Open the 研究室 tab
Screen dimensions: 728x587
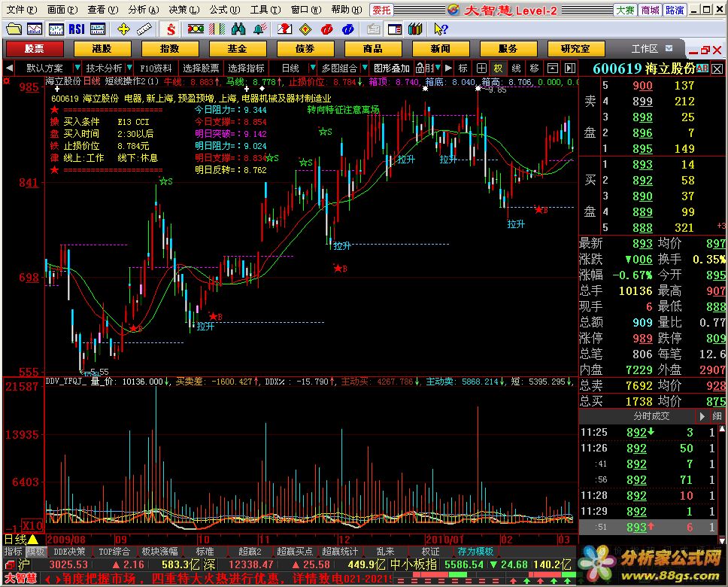click(x=575, y=49)
